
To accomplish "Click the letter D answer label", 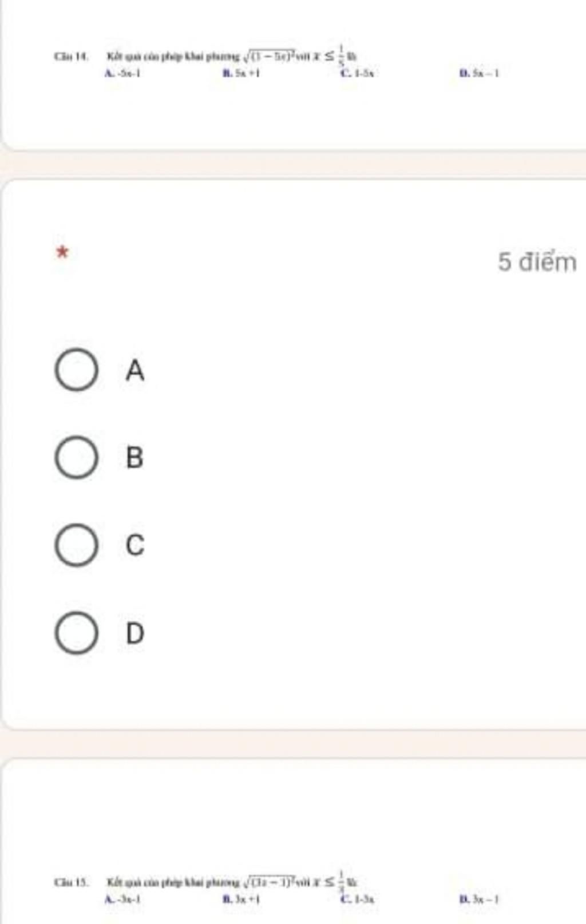I will (x=135, y=633).
